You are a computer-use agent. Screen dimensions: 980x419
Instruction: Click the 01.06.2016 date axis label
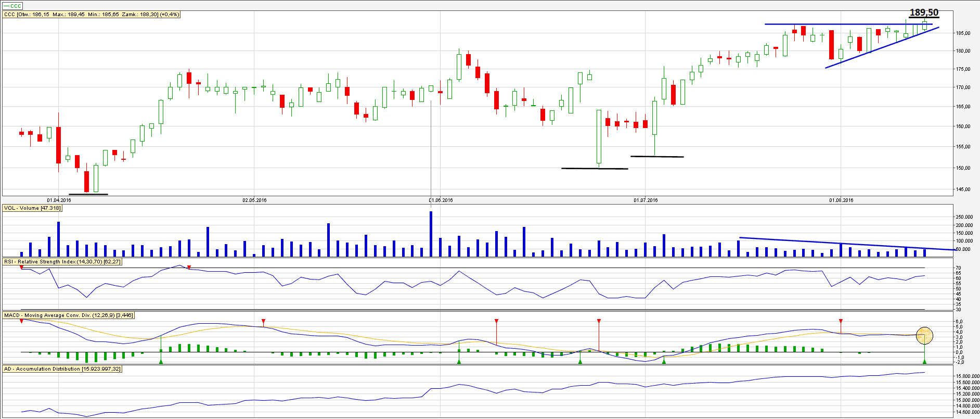(441, 200)
